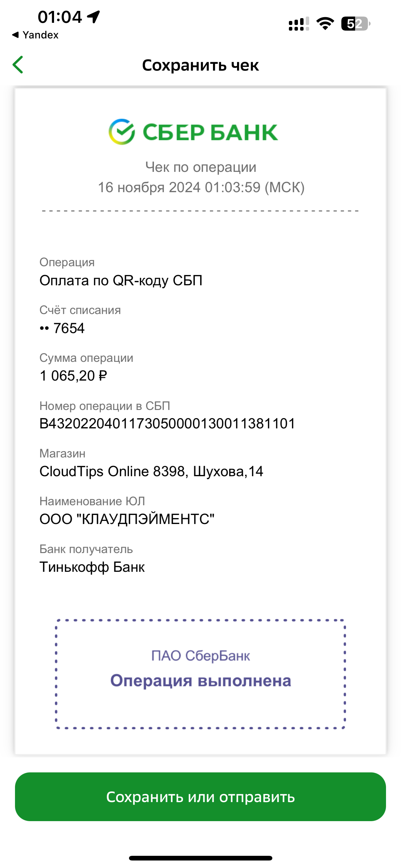Tap the green back chevron icon
Image resolution: width=401 pixels, height=868 pixels.
pyautogui.click(x=18, y=65)
